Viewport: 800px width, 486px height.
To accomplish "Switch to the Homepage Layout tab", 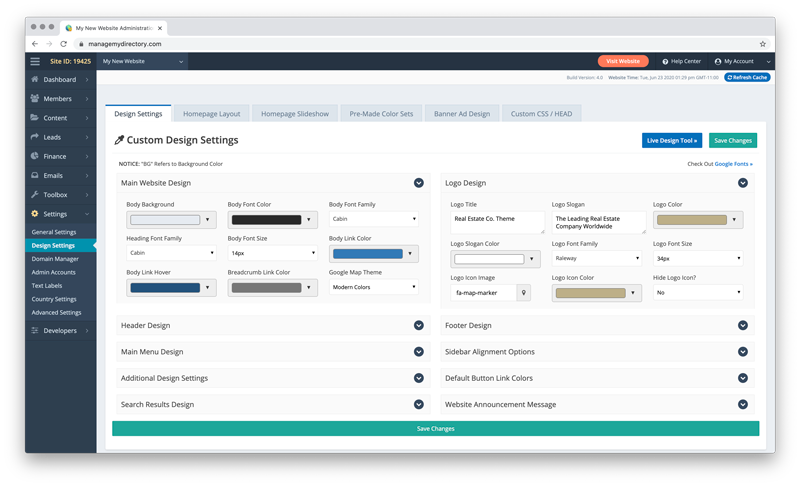I will 212,114.
